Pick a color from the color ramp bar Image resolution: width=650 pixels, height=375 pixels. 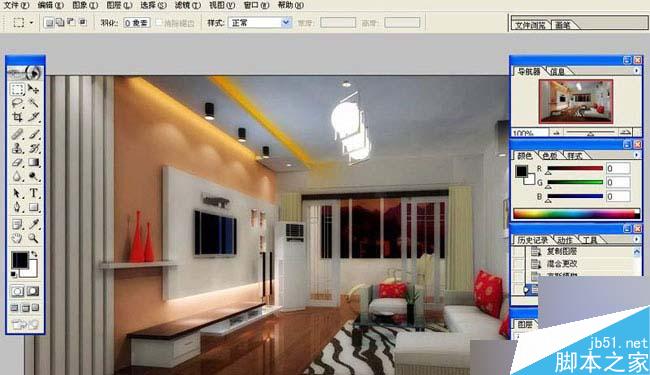click(x=576, y=213)
